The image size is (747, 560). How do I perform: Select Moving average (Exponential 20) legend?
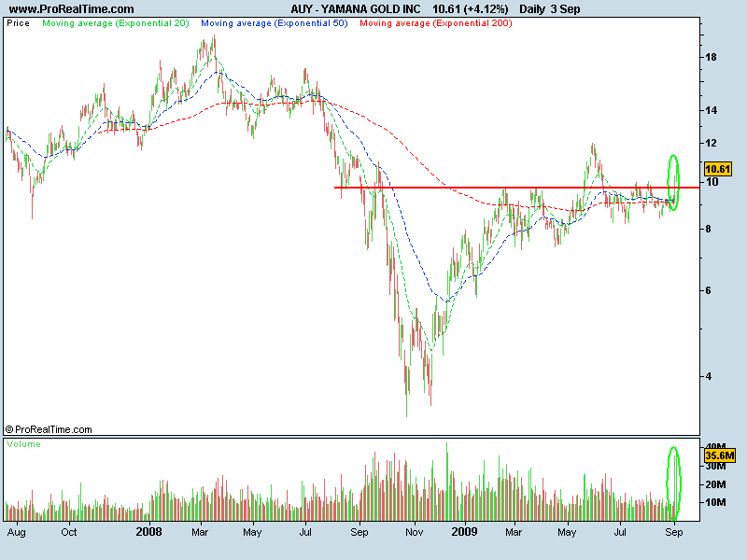pos(116,23)
